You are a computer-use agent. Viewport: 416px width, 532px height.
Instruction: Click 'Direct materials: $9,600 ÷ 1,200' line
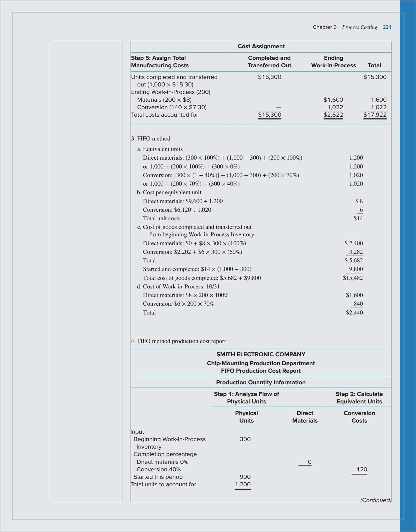point(183,201)
